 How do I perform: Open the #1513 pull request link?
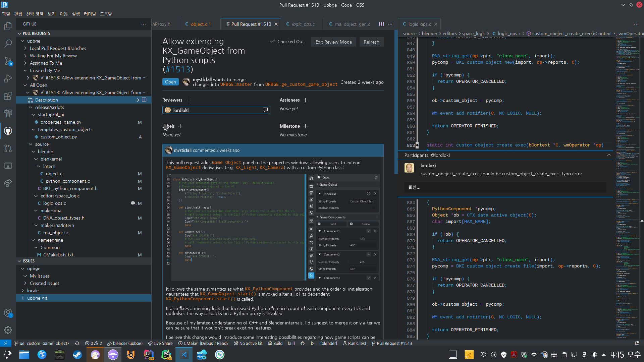(x=177, y=69)
